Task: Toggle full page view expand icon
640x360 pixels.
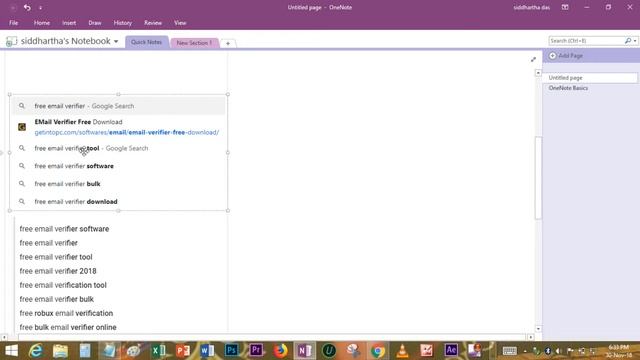Action: [x=533, y=60]
